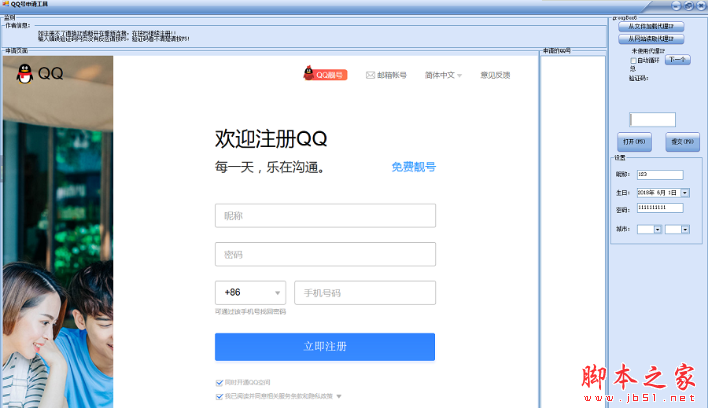Open the 邮箱帐号 registration option
Image resolution: width=708 pixels, height=409 pixels.
[386, 75]
